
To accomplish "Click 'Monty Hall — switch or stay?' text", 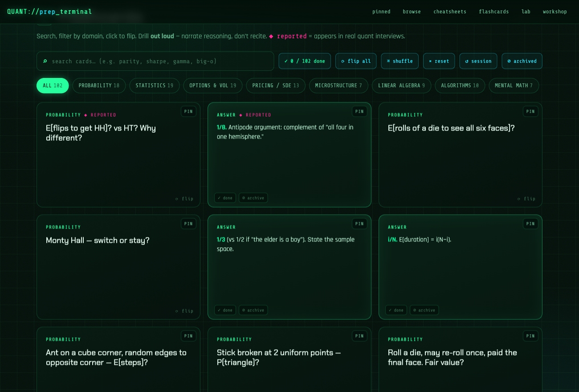I will [98, 241].
